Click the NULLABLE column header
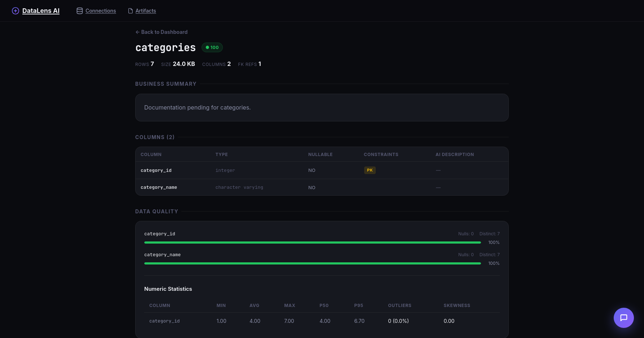Screen dimensions: 644x338 (x=320, y=155)
